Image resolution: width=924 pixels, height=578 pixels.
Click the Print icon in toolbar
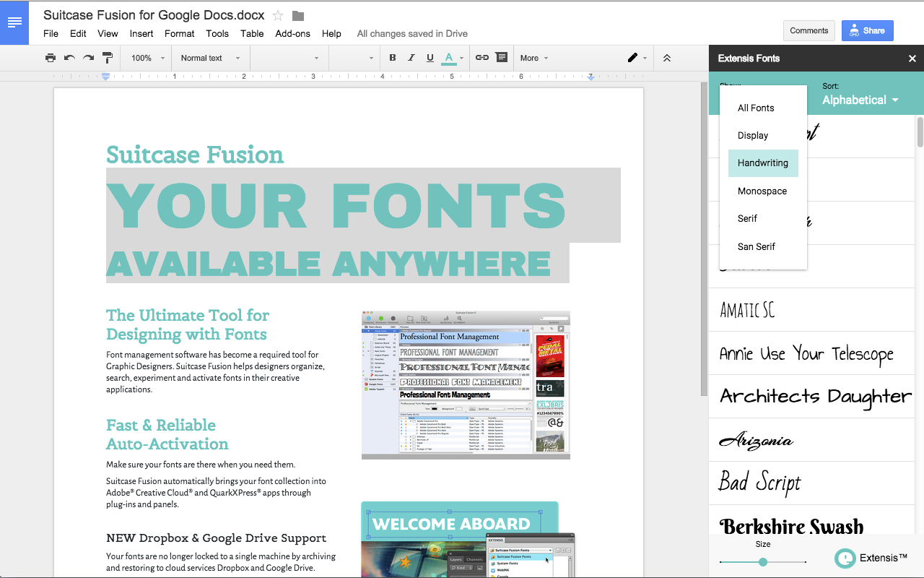(x=50, y=58)
